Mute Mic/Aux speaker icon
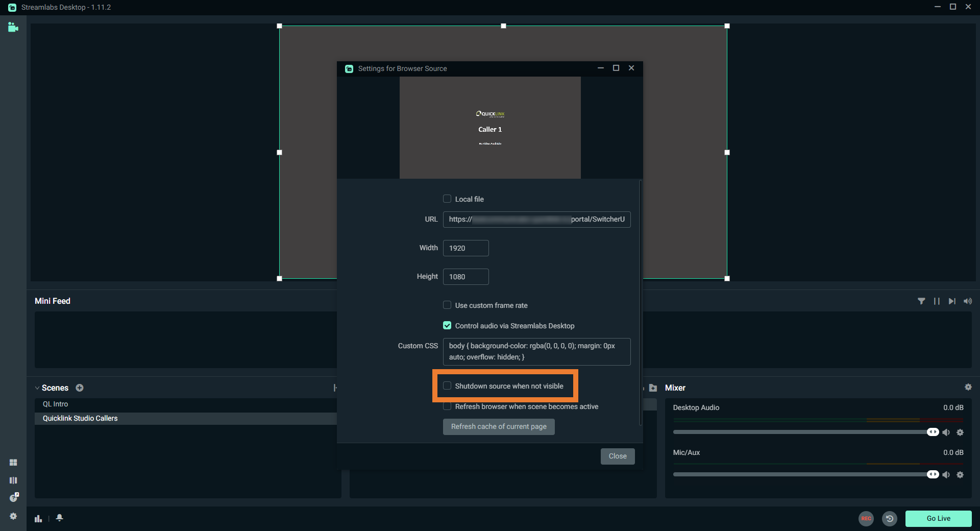Image resolution: width=980 pixels, height=531 pixels. (946, 475)
